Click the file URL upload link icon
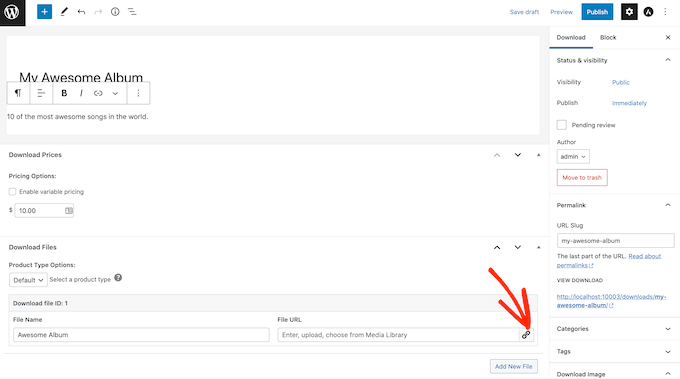This screenshot has height=379, width=680. [526, 335]
